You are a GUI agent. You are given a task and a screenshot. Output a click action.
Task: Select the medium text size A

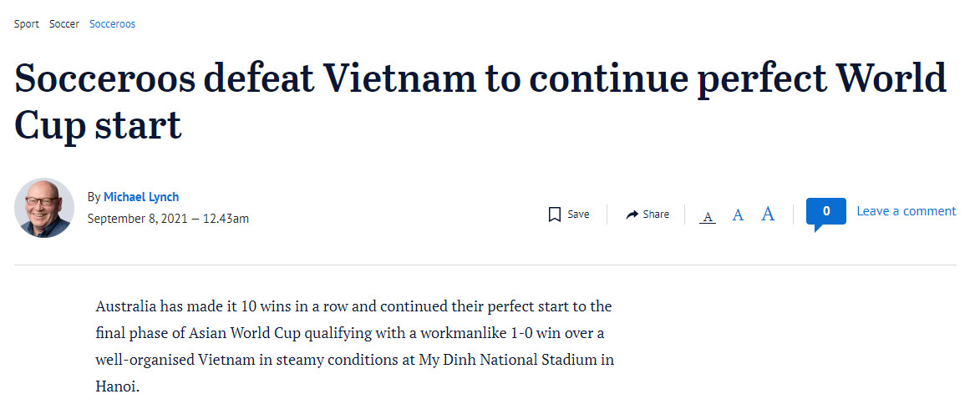(x=738, y=215)
